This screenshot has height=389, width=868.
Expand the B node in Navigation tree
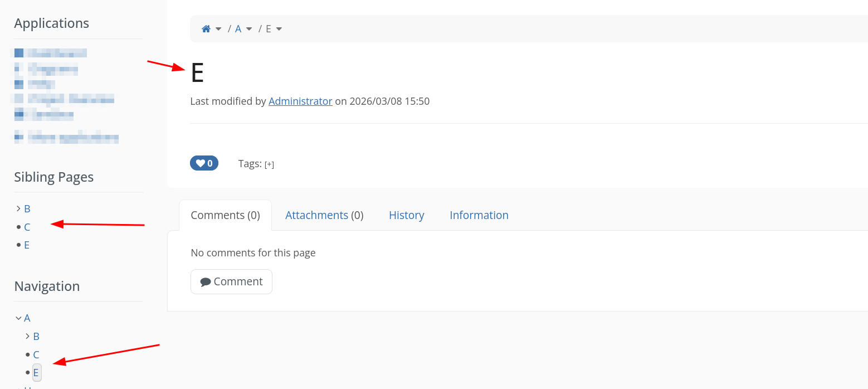pyautogui.click(x=28, y=337)
